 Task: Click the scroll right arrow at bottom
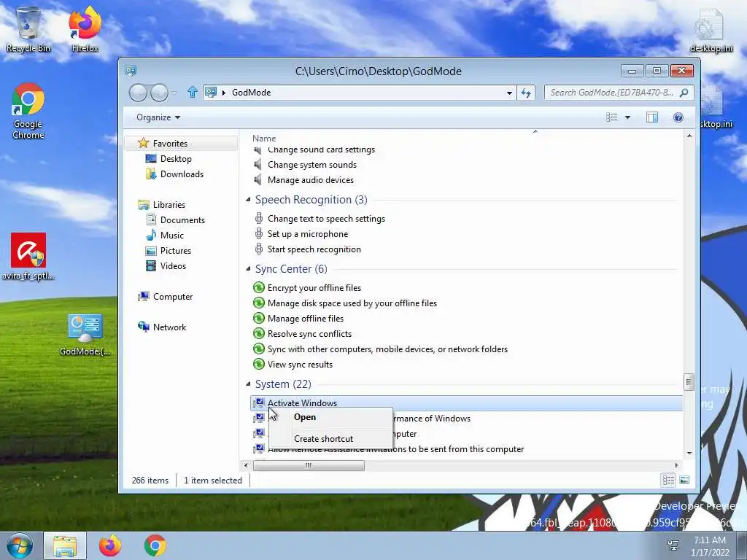(676, 465)
